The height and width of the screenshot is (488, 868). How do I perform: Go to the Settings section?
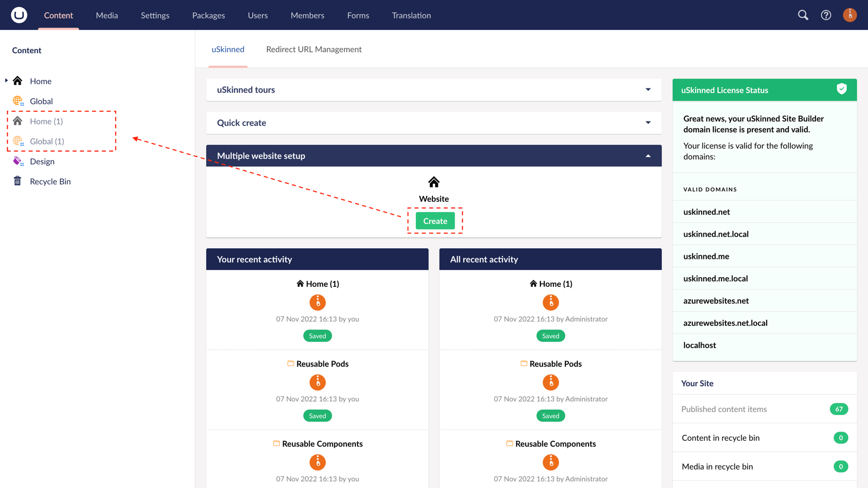155,15
